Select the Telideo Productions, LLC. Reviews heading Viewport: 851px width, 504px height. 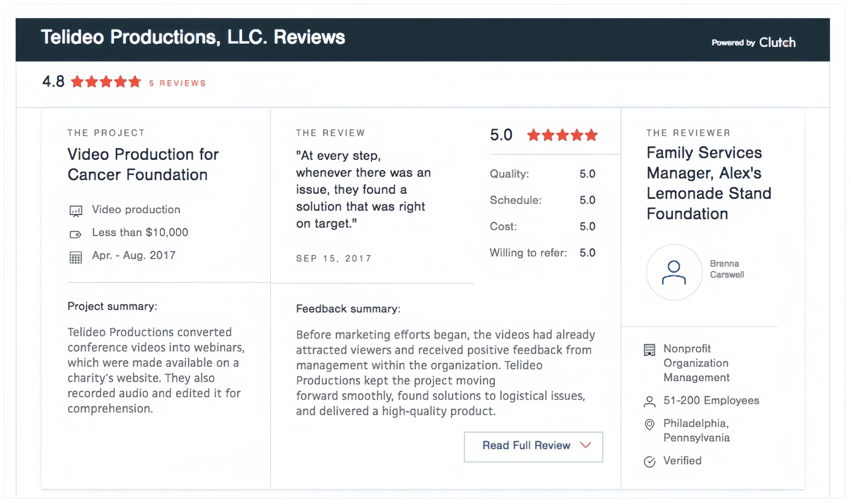pos(193,37)
